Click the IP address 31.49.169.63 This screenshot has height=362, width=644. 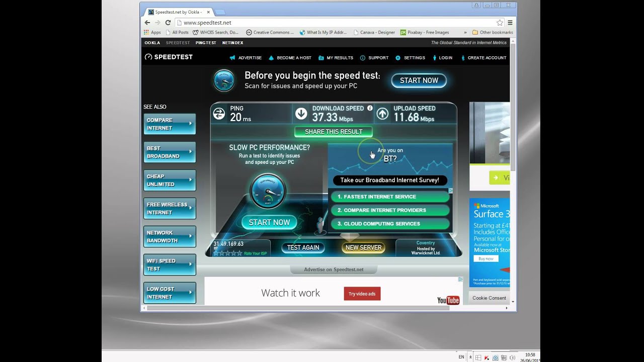point(228,244)
